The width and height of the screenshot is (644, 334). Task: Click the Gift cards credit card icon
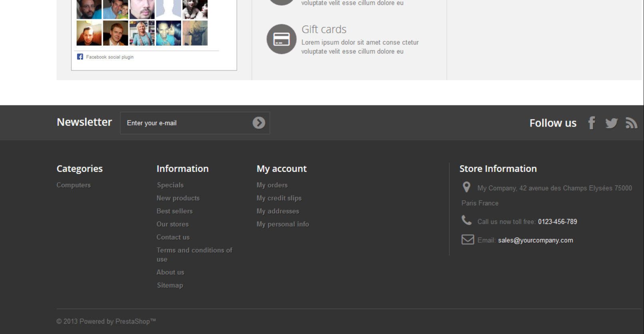tap(281, 39)
